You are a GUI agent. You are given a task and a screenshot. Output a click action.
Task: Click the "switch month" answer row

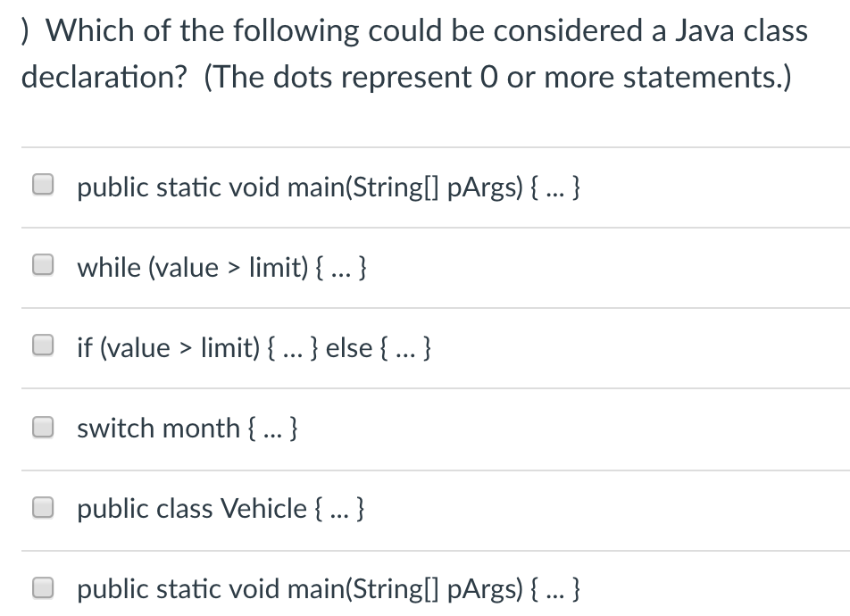point(187,427)
